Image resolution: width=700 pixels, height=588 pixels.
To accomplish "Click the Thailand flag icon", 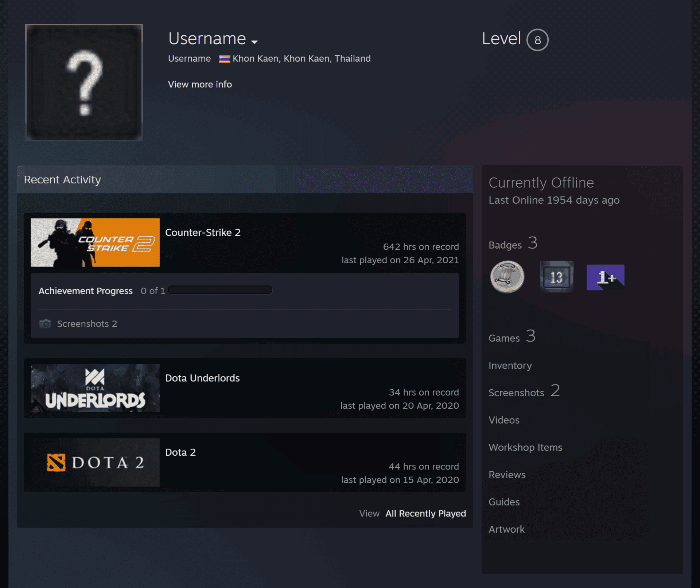I will (224, 59).
